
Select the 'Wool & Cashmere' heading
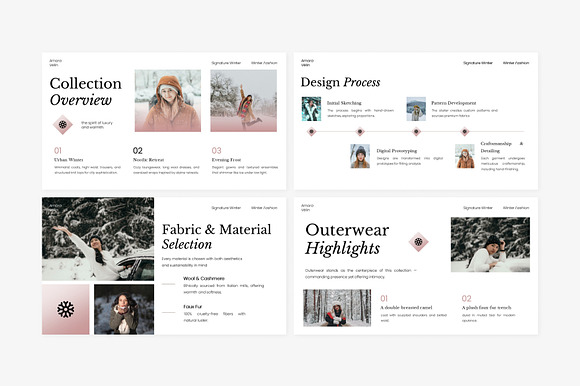tap(204, 278)
